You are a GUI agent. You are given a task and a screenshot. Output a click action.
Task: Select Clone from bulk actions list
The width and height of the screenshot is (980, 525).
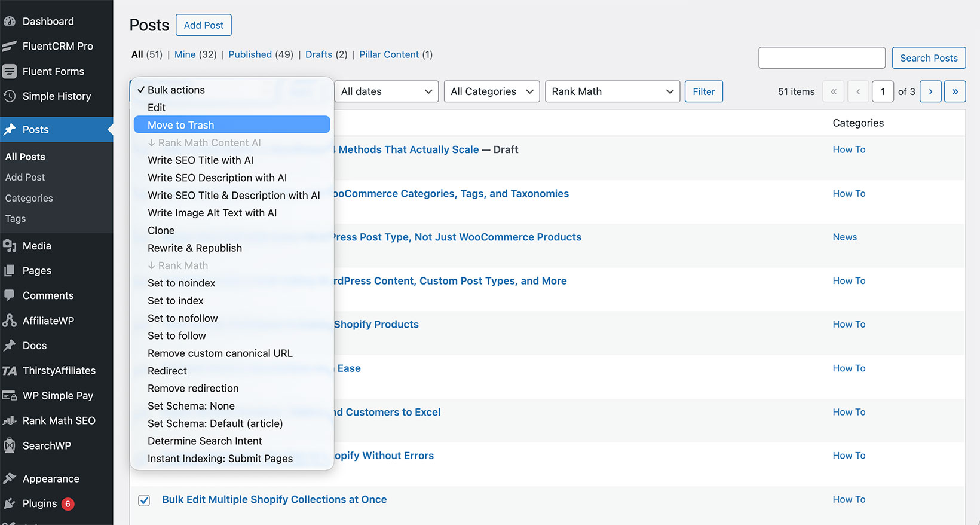click(x=232, y=230)
